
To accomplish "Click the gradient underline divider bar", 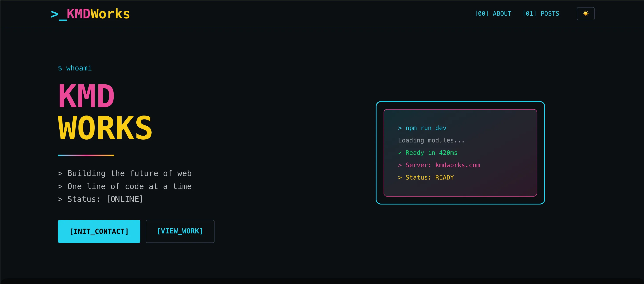I will [x=86, y=155].
